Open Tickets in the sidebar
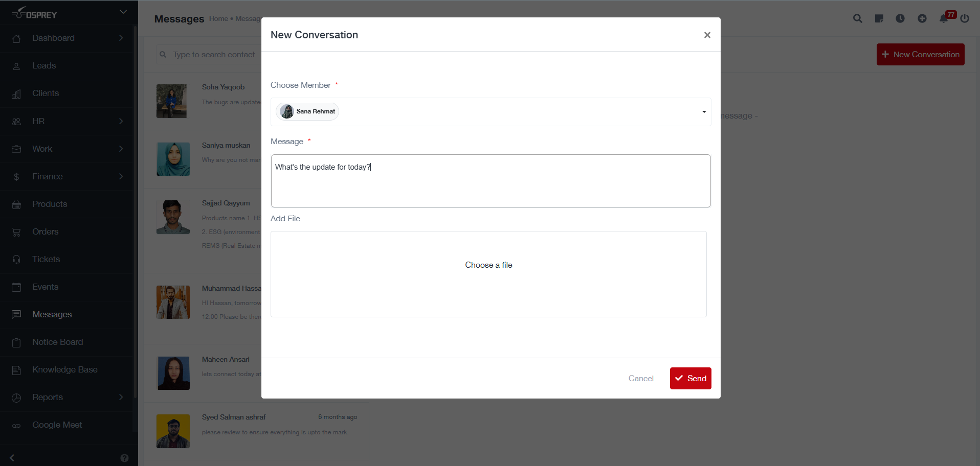Screen dimensions: 980x466 click(46, 259)
